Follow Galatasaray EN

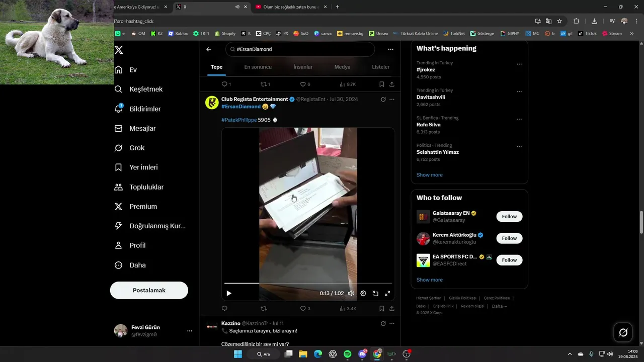pos(509,216)
